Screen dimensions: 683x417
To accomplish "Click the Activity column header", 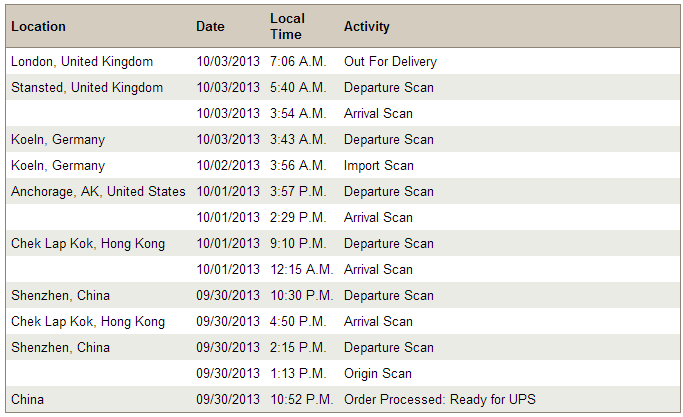I will tap(367, 27).
